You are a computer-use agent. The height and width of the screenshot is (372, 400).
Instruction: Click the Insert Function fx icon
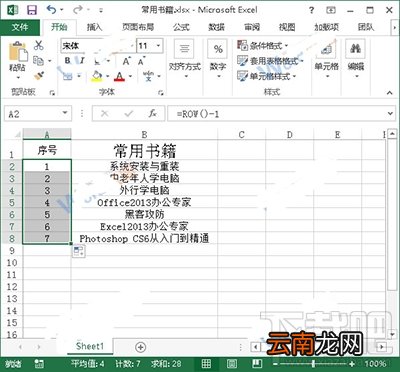152,114
